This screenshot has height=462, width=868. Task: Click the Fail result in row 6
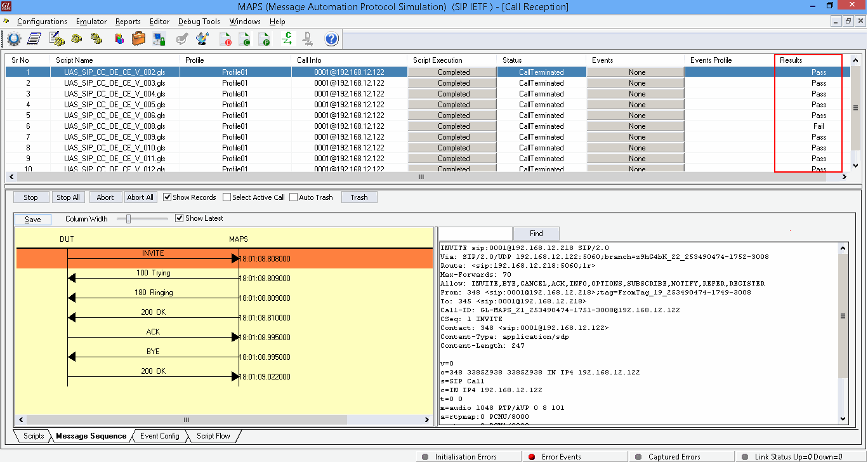tap(819, 126)
